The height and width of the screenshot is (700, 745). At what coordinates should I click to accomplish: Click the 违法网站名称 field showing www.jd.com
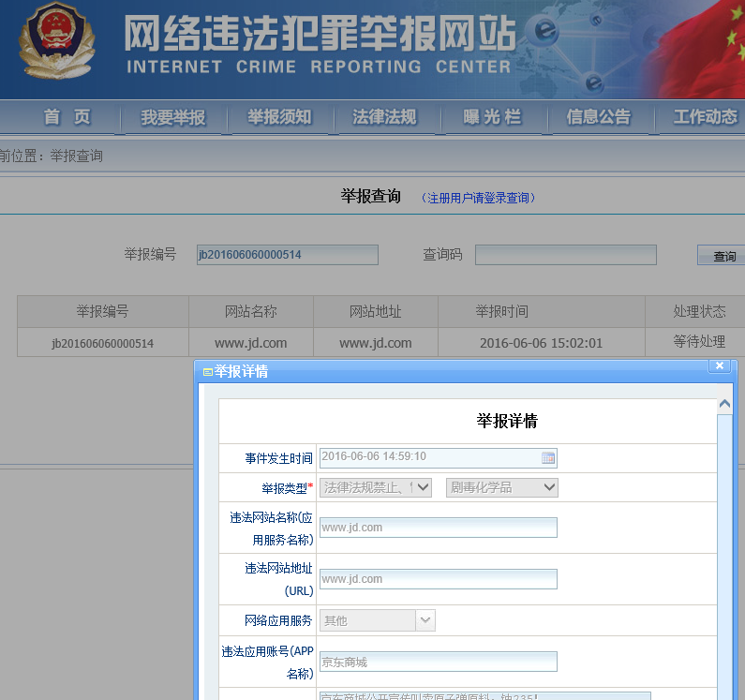pos(438,528)
